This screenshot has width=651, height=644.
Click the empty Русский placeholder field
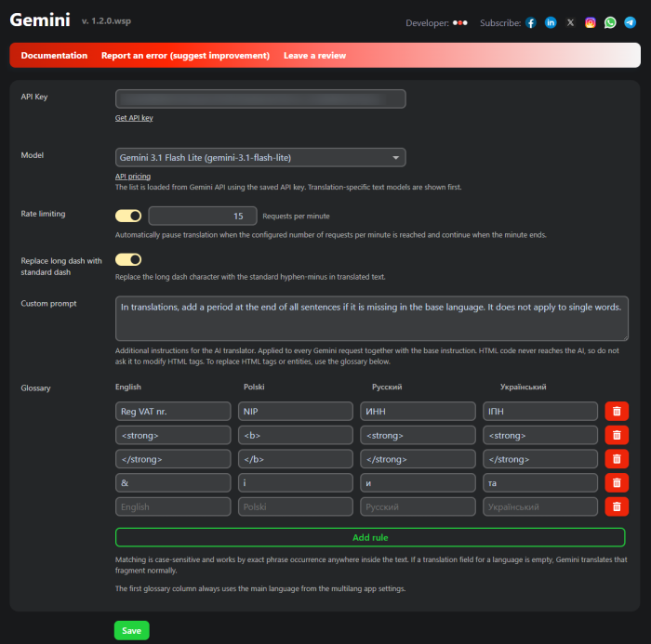[x=418, y=506]
